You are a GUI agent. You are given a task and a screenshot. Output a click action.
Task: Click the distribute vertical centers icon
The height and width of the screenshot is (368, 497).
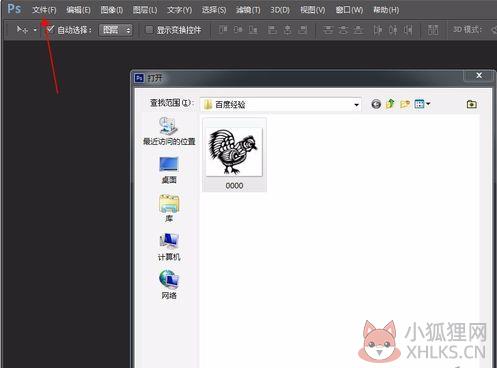(343, 30)
